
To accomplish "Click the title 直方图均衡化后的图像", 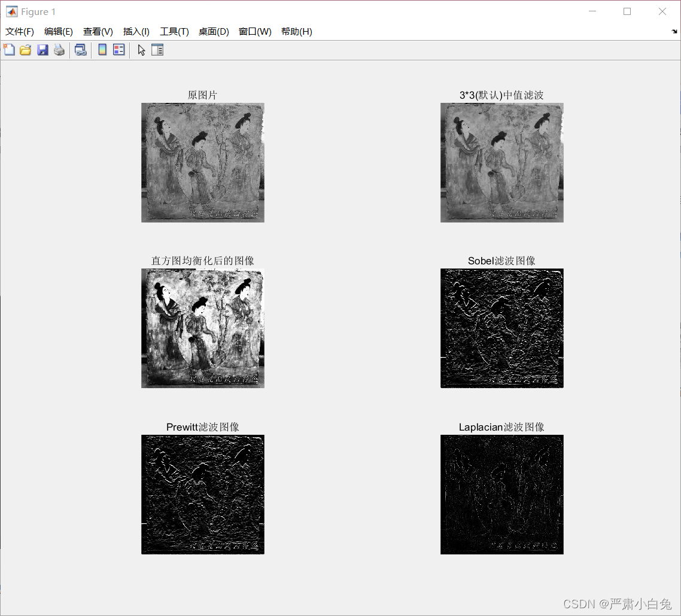I will [202, 261].
